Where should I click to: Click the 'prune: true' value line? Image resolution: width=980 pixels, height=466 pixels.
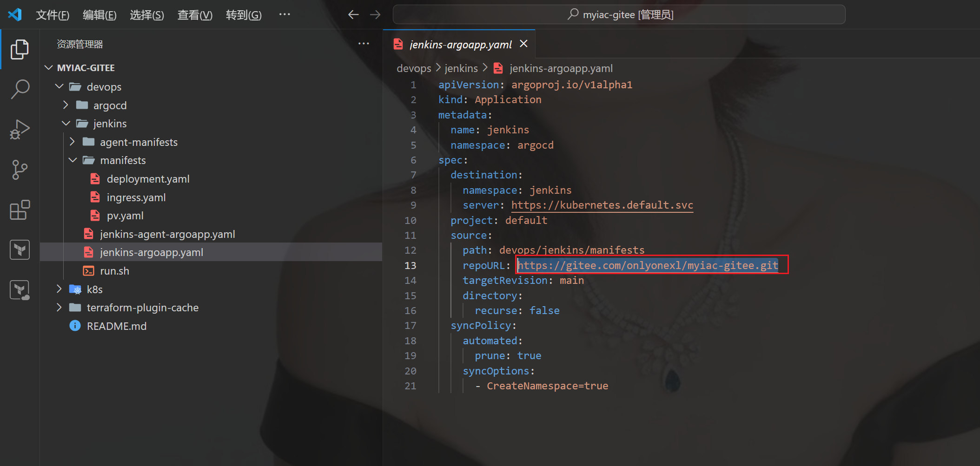(x=508, y=356)
